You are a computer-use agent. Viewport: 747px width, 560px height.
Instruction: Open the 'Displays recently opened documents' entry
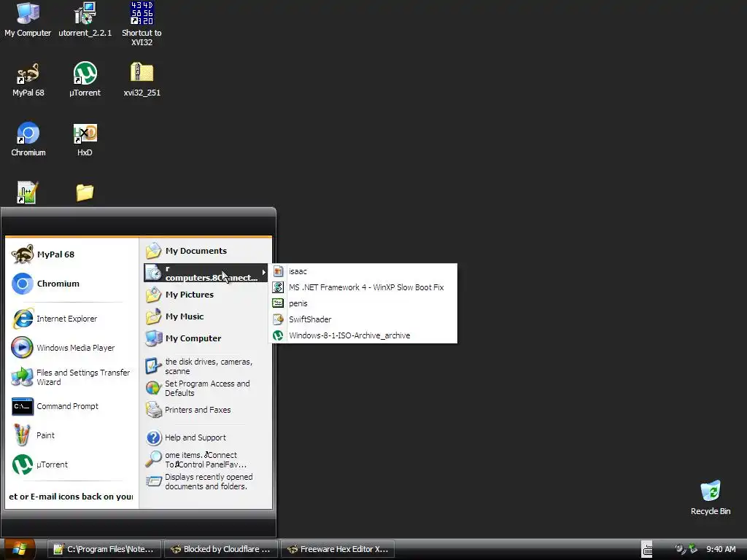206,481
